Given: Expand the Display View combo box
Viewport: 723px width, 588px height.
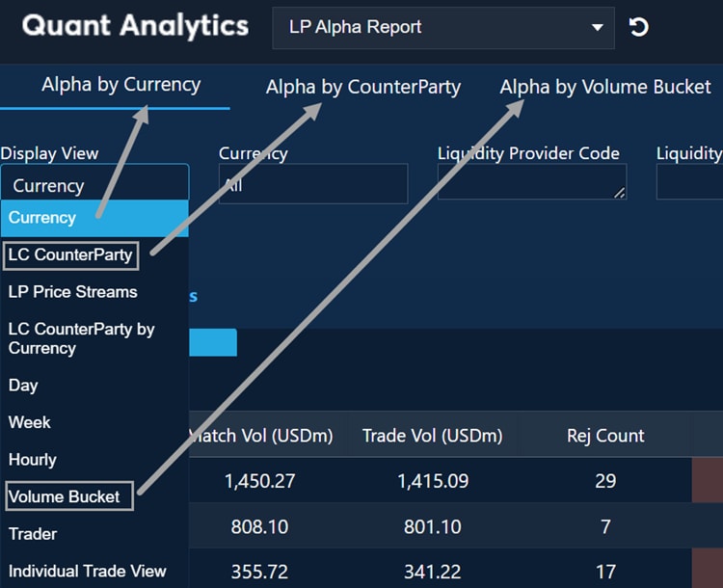Looking at the screenshot, I should 94,185.
